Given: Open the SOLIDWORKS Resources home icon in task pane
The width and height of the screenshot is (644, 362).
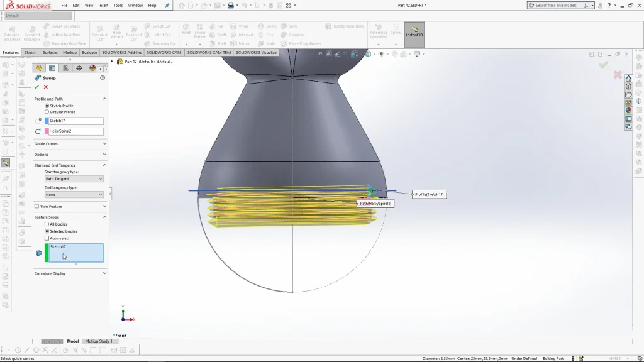Looking at the screenshot, I should 628,79.
